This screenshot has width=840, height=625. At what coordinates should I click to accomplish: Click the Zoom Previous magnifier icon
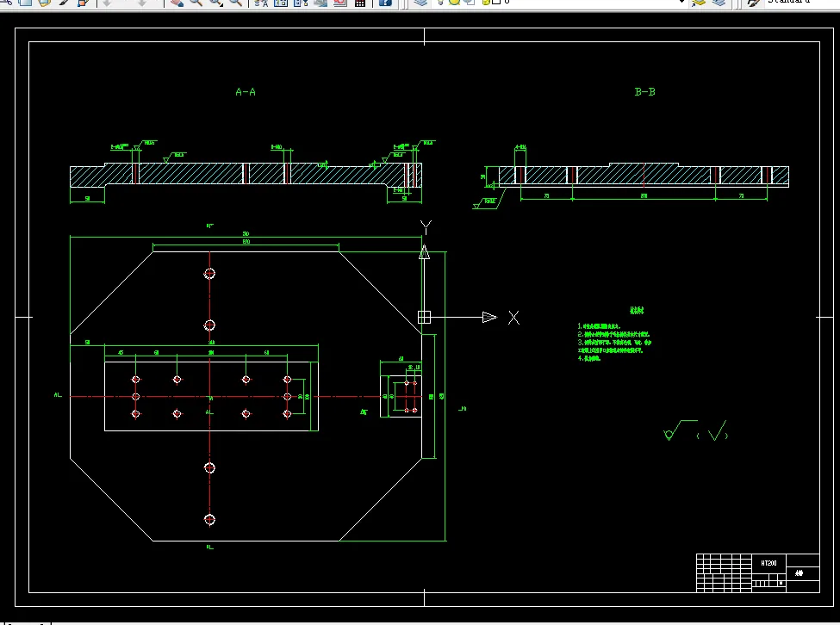[236, 2]
